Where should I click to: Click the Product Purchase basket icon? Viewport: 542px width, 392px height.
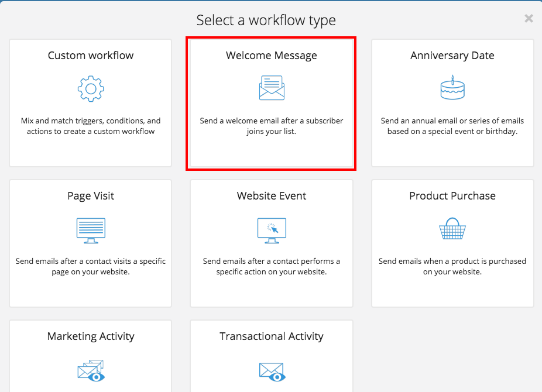click(x=452, y=228)
